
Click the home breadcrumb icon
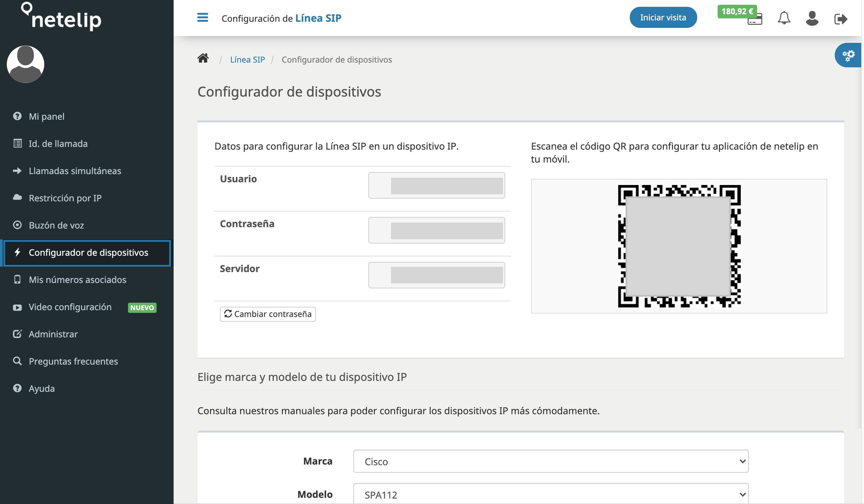(x=203, y=58)
